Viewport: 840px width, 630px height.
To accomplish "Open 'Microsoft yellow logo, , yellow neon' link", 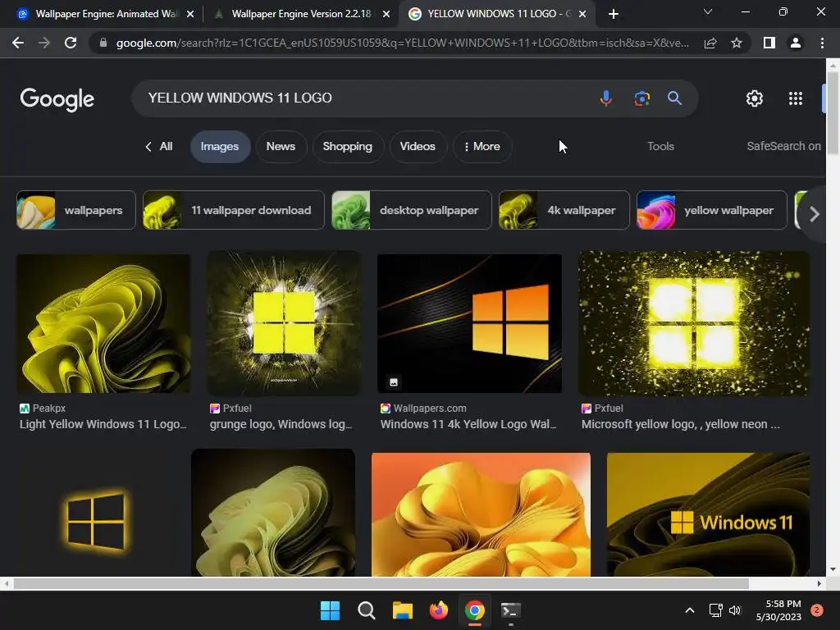I will (680, 424).
